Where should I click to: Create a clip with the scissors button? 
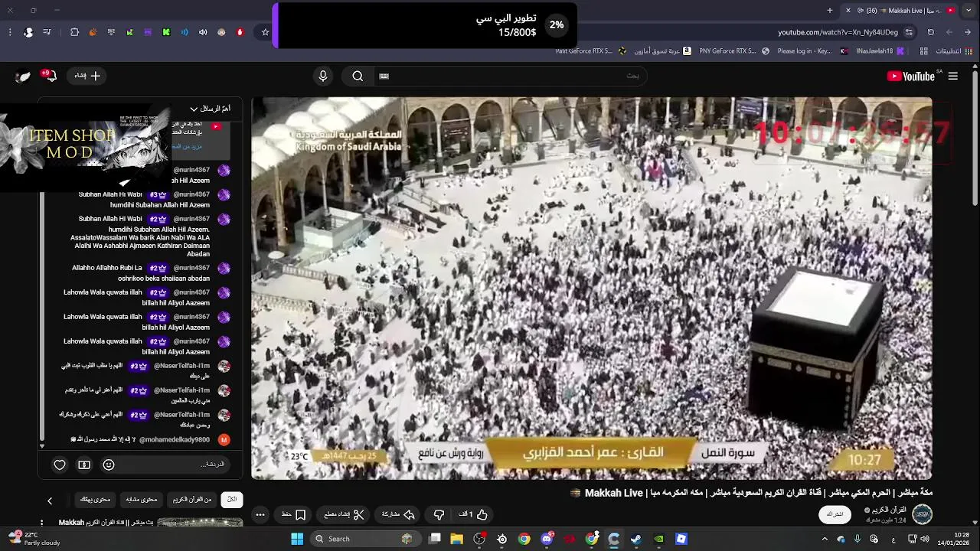[345, 514]
